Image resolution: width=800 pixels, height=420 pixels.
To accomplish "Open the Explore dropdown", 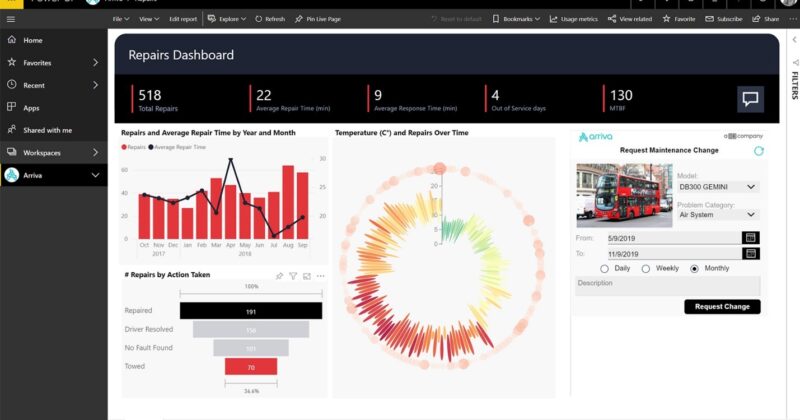I will tap(227, 19).
